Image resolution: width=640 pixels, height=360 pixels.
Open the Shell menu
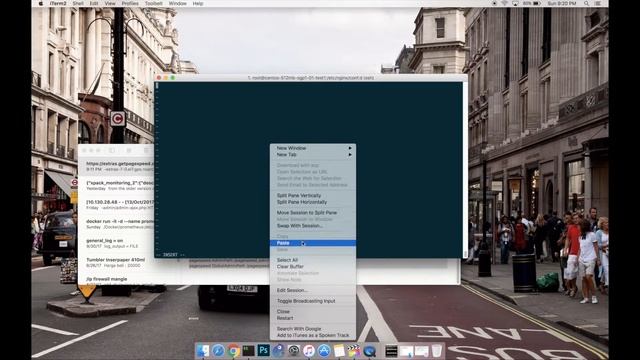click(78, 3)
